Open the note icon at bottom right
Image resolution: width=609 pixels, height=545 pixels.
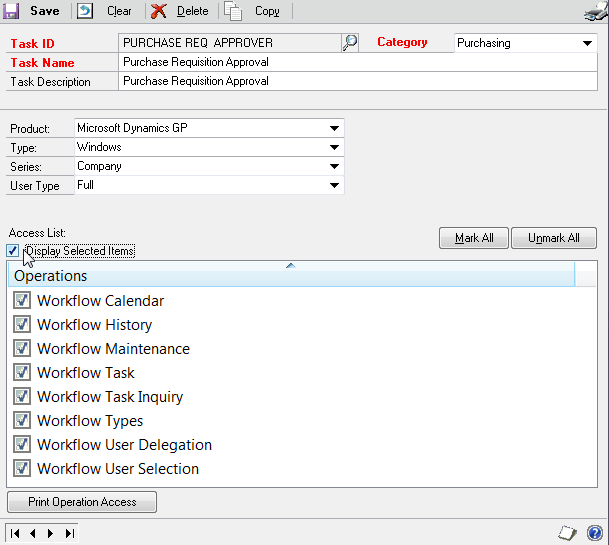566,533
